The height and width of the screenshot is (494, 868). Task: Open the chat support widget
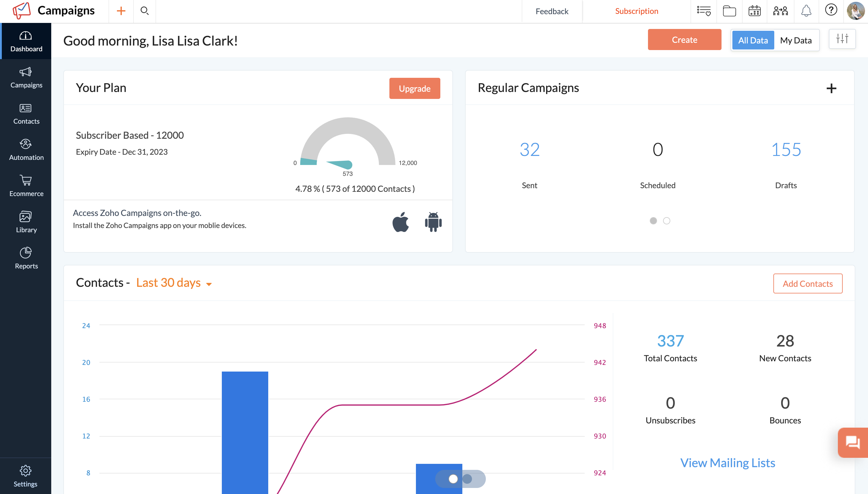click(x=853, y=442)
